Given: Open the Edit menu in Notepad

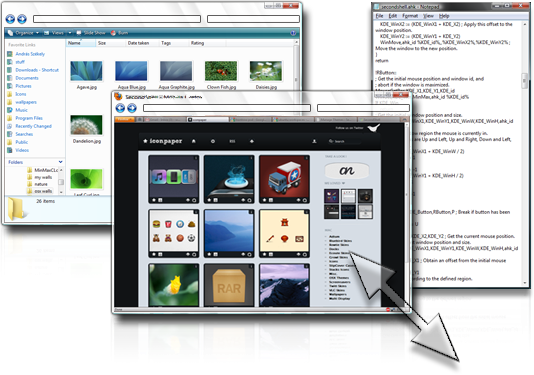Looking at the screenshot, I should [x=393, y=16].
